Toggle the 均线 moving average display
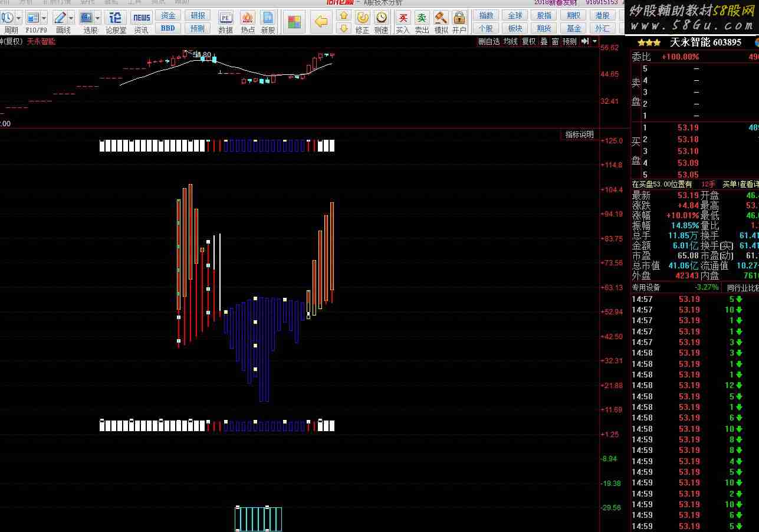This screenshot has height=532, width=759. (x=511, y=42)
